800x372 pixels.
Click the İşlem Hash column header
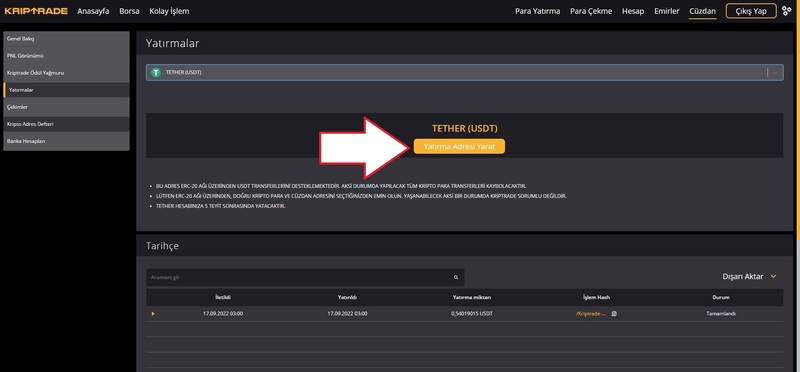point(596,297)
